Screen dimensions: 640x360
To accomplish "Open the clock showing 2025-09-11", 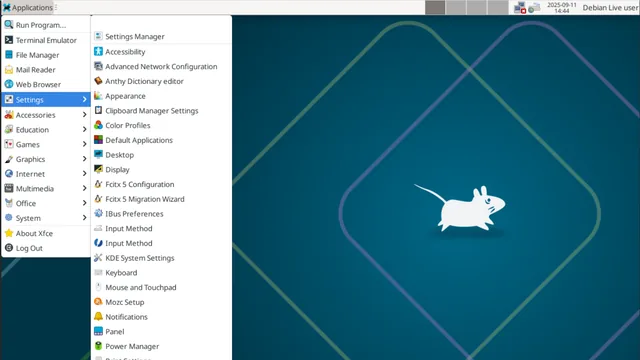I will point(562,7).
